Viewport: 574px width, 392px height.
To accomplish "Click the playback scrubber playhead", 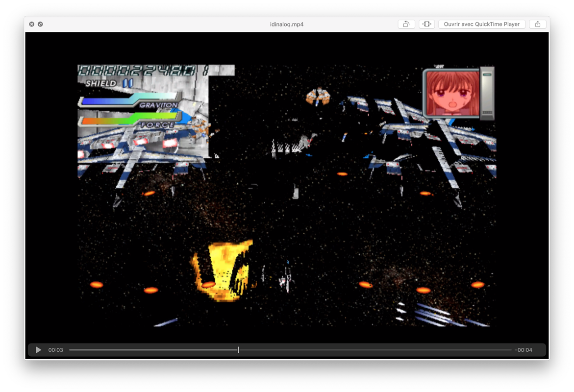I will [x=238, y=350].
